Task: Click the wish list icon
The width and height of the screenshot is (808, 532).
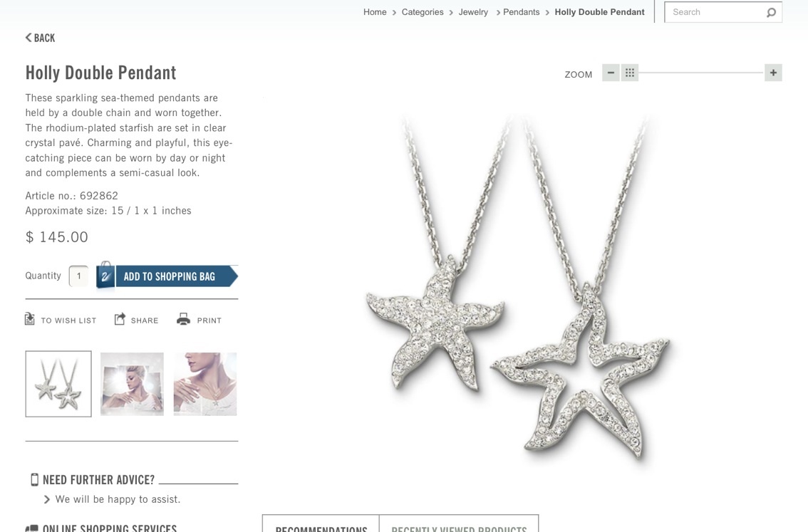Action: coord(30,319)
